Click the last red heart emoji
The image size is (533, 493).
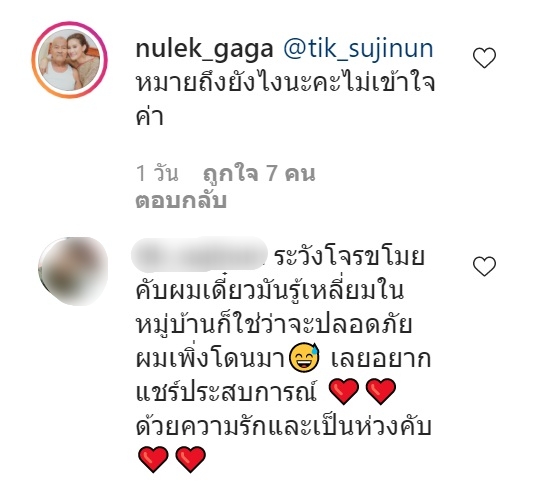191,459
